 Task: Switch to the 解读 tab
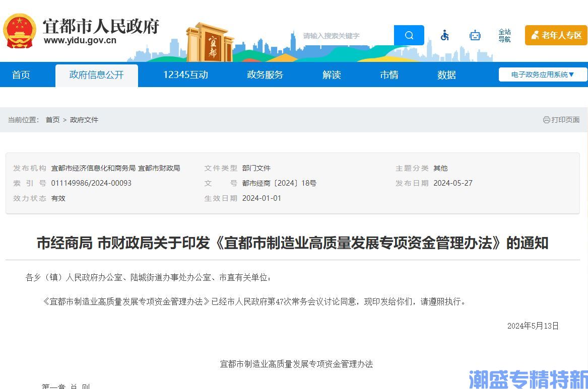[332, 75]
